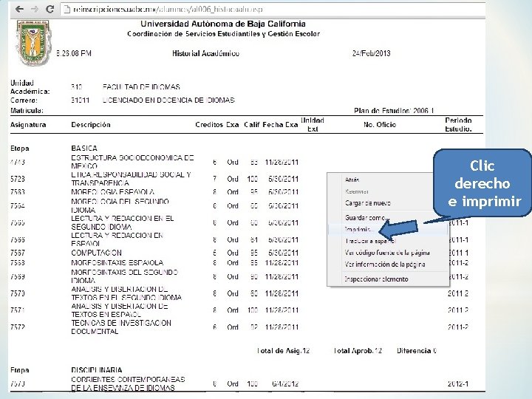Image resolution: width=532 pixels, height=399 pixels.
Task: Choose Inspeccionar elemento from the context menu
Action: coord(376,279)
